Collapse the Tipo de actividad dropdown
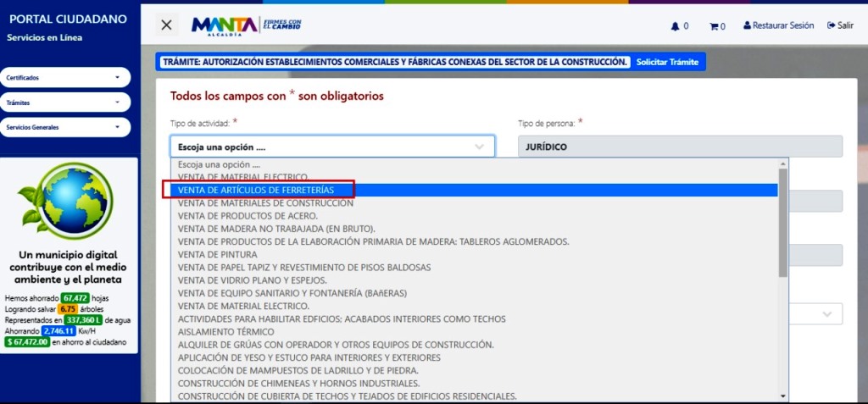 (332, 147)
